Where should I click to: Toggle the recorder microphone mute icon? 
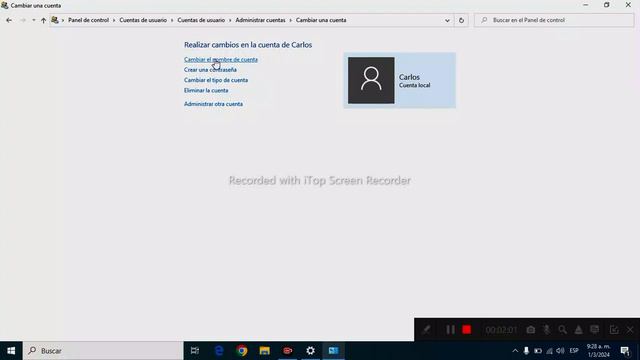point(547,330)
